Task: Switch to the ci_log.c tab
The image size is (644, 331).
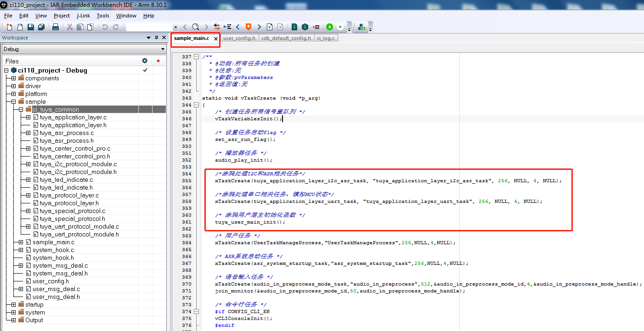Action: pyautogui.click(x=326, y=38)
